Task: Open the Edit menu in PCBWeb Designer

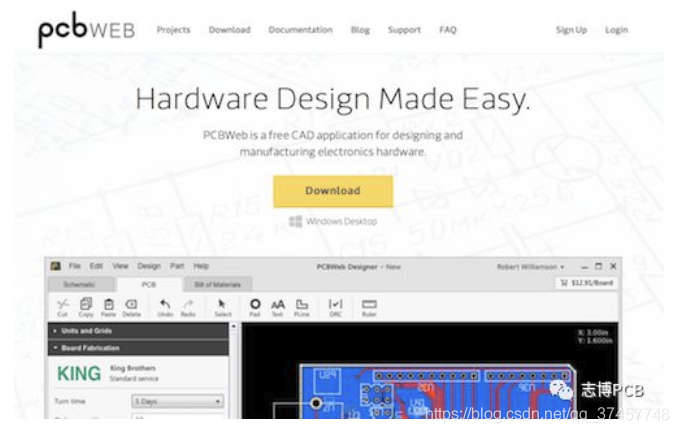Action: (96, 266)
